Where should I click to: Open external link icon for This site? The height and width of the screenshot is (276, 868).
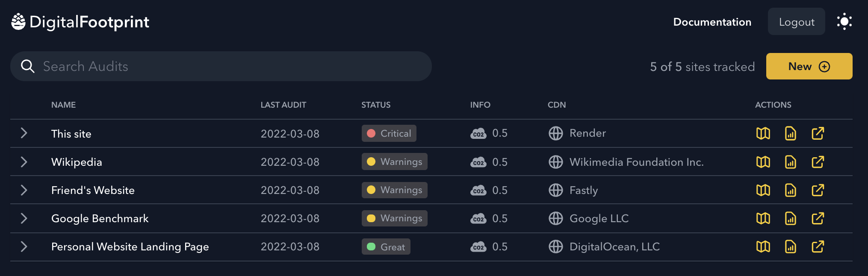click(x=818, y=133)
